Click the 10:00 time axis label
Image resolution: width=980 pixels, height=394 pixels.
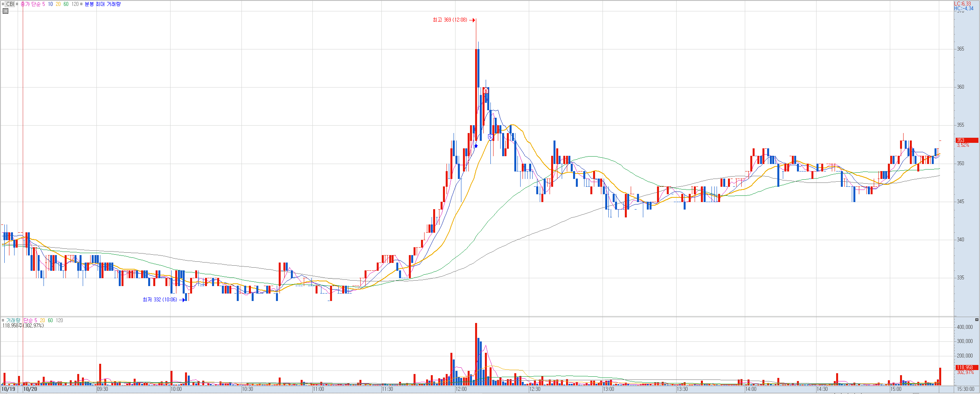pyautogui.click(x=176, y=389)
